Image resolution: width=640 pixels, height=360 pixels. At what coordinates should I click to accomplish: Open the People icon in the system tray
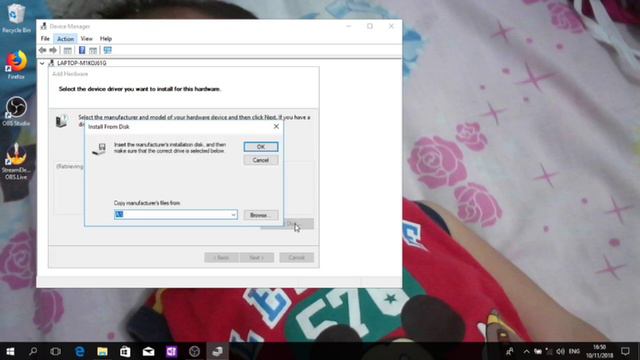click(x=510, y=351)
